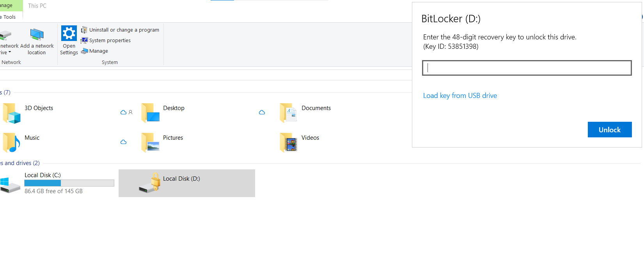Click the Add a network location icon
Viewport: 644px width, 272px height.
tap(37, 34)
